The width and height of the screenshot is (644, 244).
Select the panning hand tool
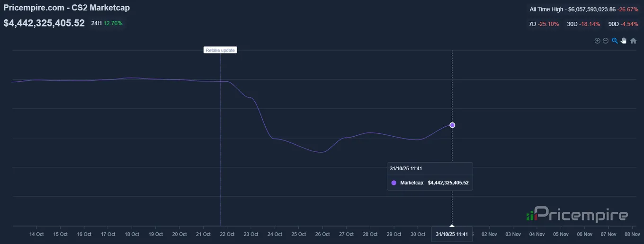tap(624, 41)
